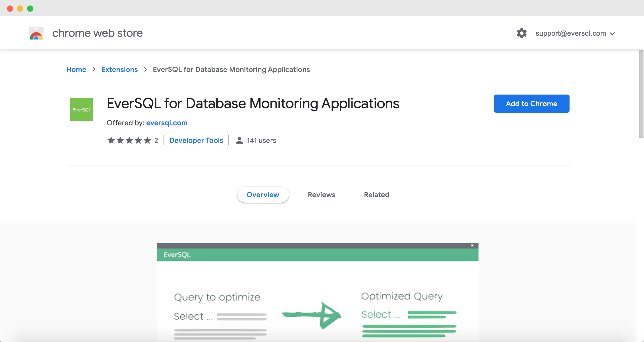Select the Overview tab
The image size is (644, 342).
point(263,195)
